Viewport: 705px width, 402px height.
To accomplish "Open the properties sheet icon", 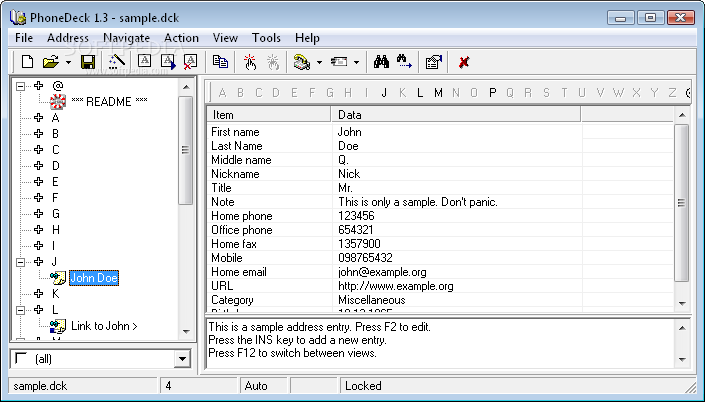I will click(433, 62).
